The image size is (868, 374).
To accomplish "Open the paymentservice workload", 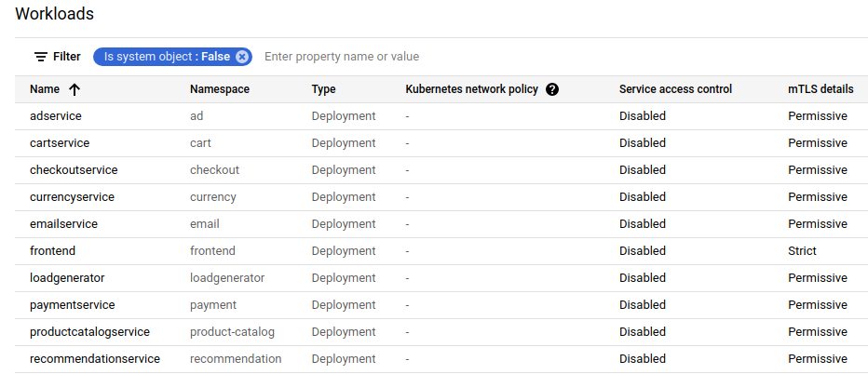I will 73,305.
